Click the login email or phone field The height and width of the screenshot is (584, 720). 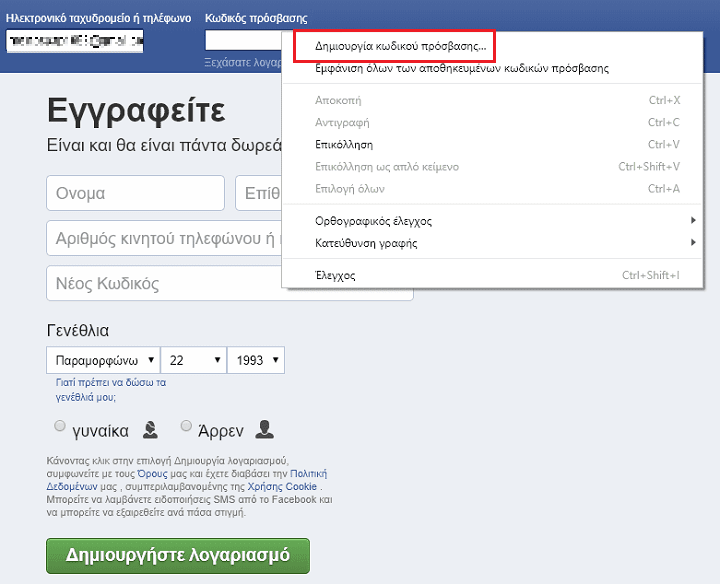75,41
